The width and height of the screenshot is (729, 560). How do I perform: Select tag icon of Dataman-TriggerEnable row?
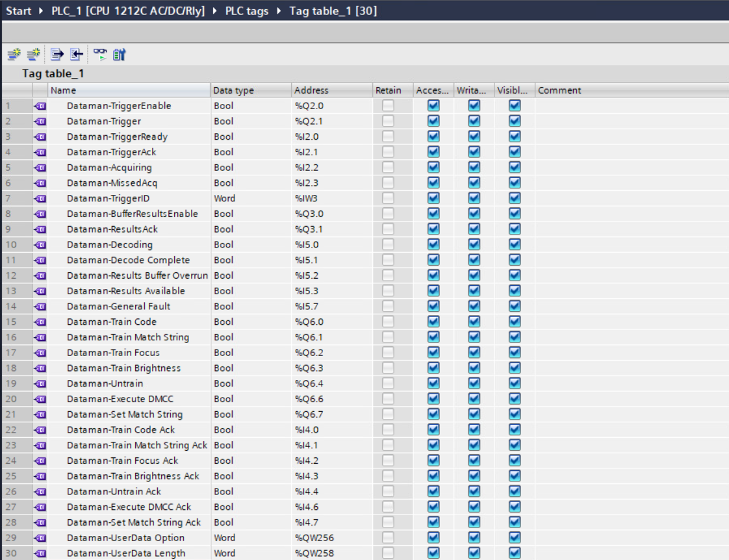coord(40,106)
